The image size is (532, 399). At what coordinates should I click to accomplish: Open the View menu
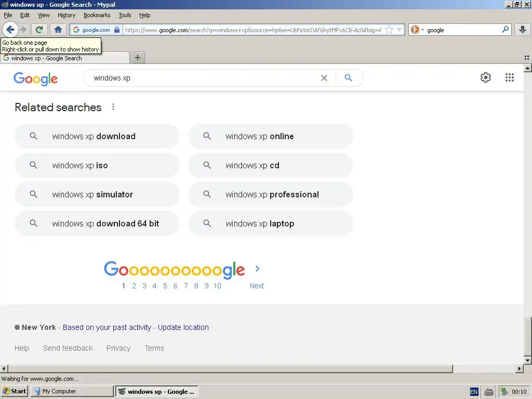[x=44, y=15]
